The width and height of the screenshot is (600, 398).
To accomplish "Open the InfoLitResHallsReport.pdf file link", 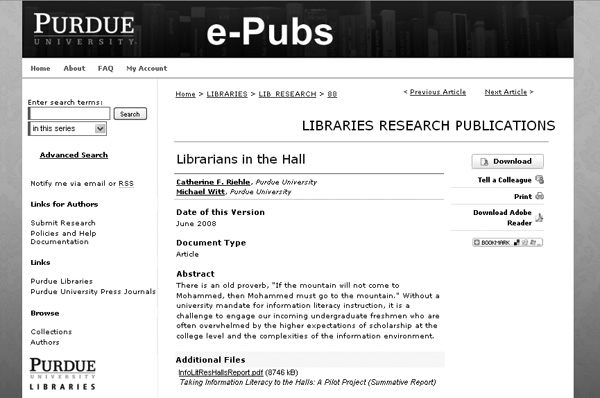I will point(220,372).
